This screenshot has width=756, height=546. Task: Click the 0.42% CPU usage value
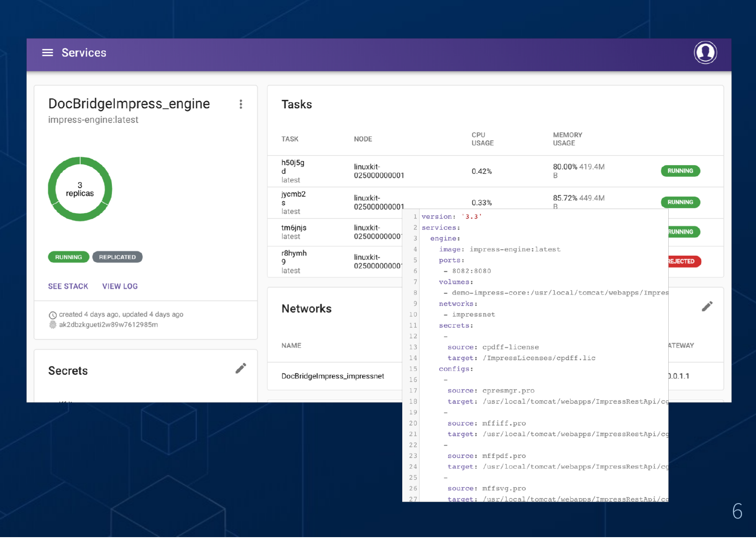point(482,171)
